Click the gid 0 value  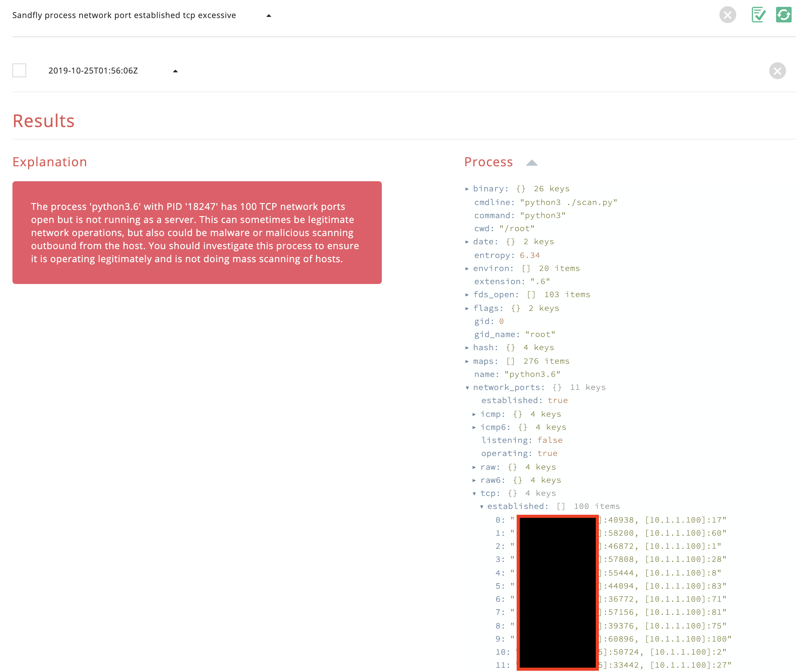click(x=501, y=322)
